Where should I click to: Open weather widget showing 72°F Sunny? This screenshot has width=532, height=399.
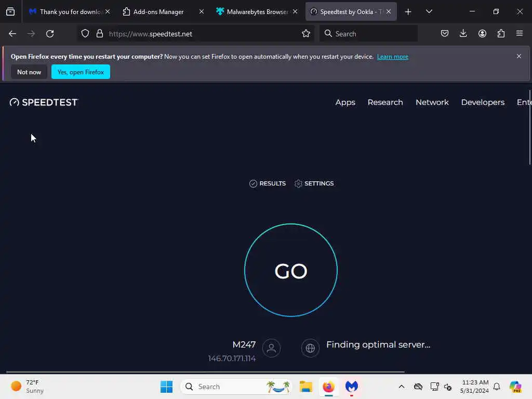click(x=28, y=387)
